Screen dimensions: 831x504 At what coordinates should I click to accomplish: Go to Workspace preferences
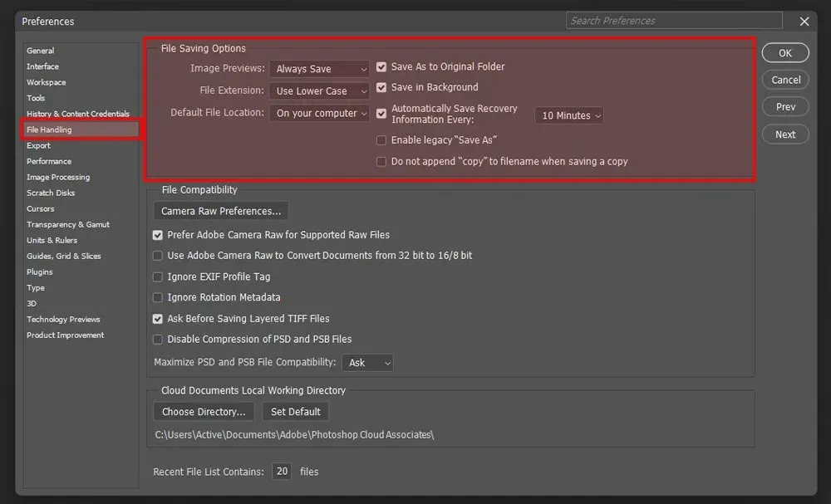coord(46,82)
